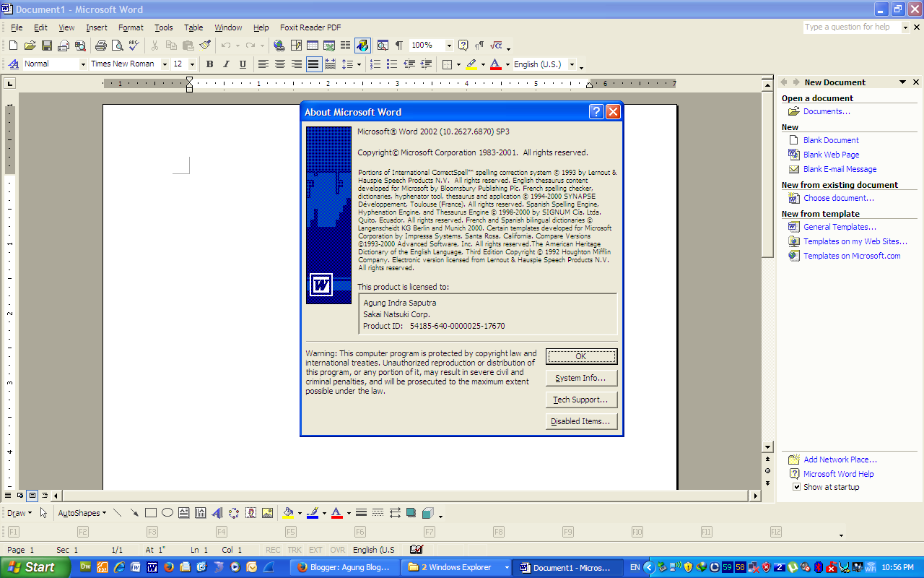Click OK in About Microsoft Word dialog
The height and width of the screenshot is (578, 924).
[581, 356]
